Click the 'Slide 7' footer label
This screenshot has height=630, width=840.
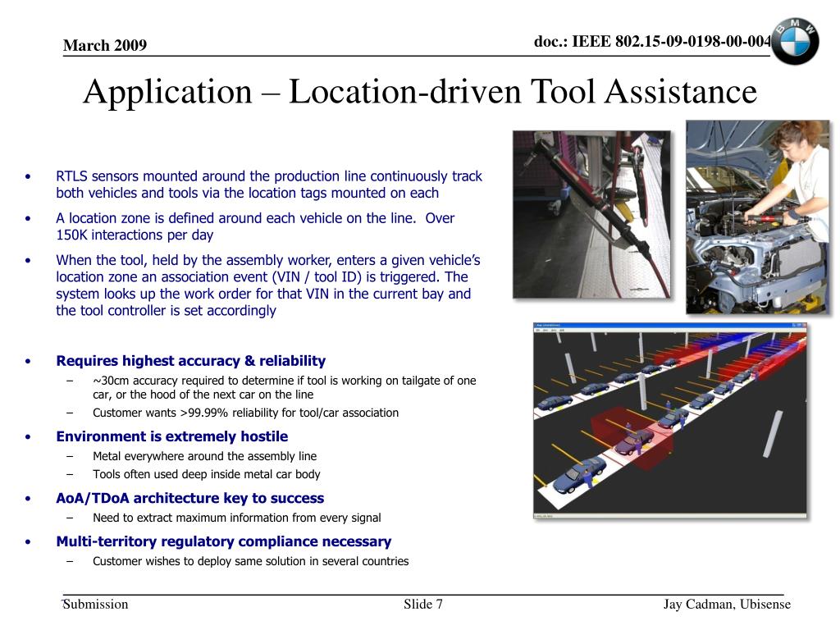[x=423, y=605]
